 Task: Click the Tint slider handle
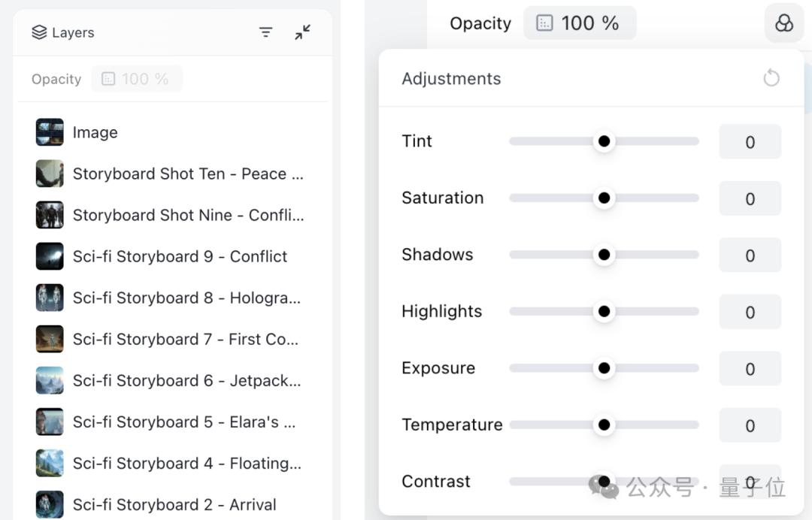(604, 141)
